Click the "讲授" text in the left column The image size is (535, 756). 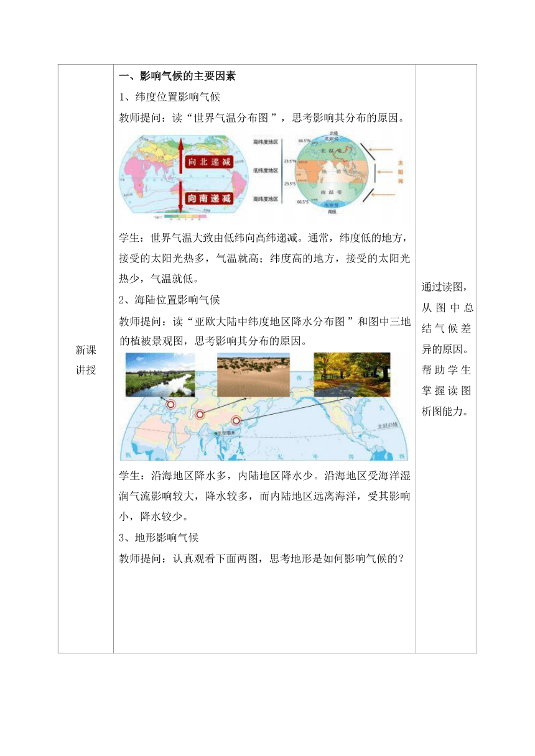click(86, 371)
